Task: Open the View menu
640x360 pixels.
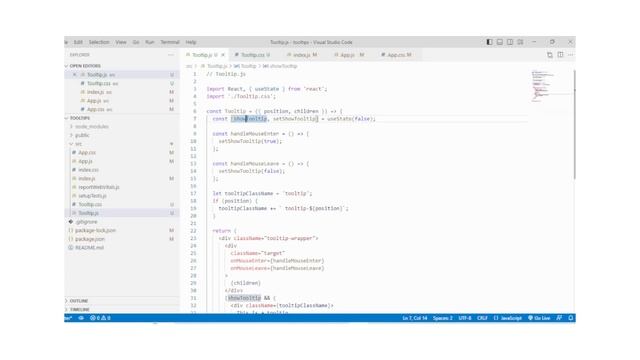Action: click(121, 42)
